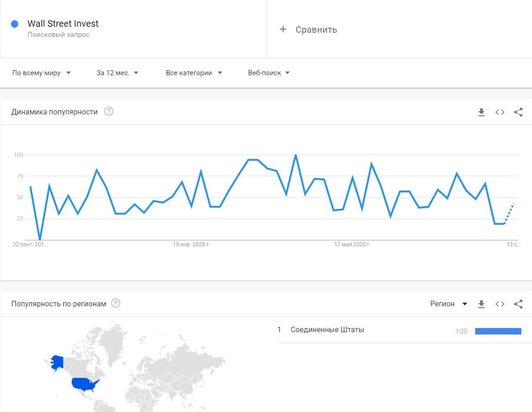Share the Популярность по регионам section
This screenshot has height=412, width=532.
pyautogui.click(x=518, y=304)
